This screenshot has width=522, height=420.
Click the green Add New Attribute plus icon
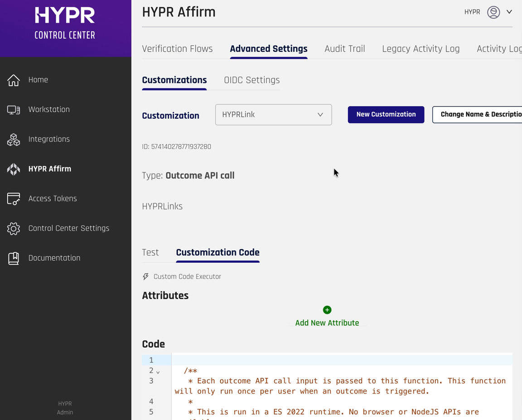(x=327, y=310)
